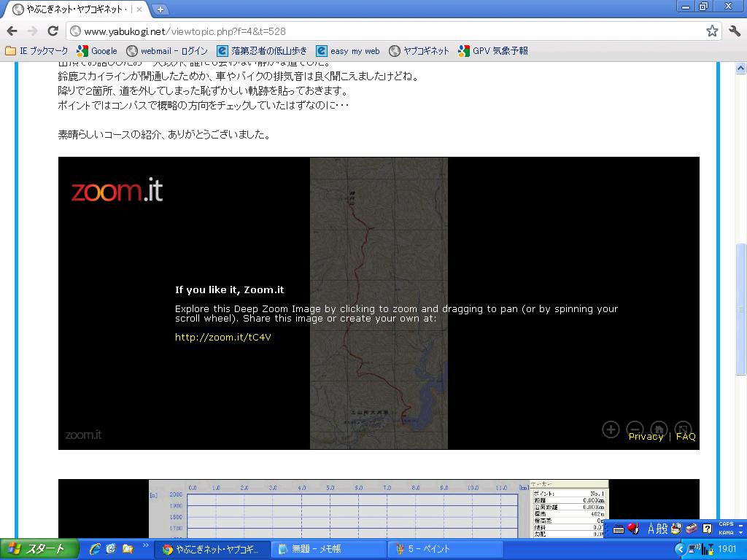747x560 pixels.
Task: Click the zoom out minus icon
Action: [635, 429]
